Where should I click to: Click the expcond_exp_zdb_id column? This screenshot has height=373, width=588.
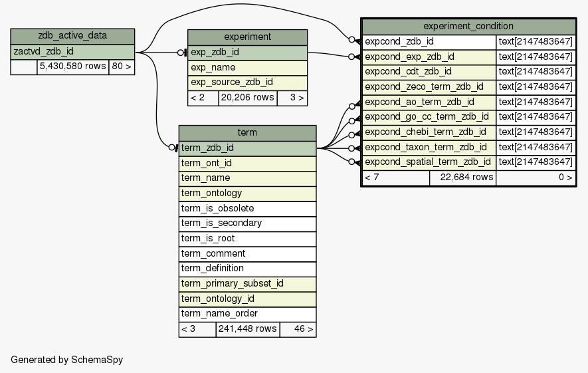pos(429,57)
